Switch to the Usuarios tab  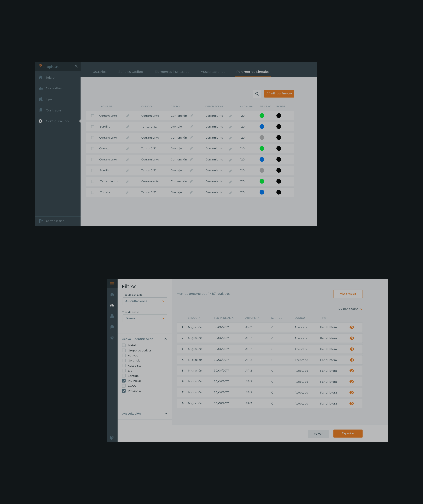coord(99,72)
